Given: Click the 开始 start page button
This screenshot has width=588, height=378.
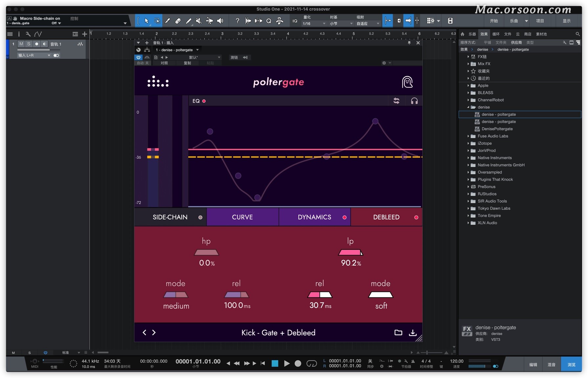Looking at the screenshot, I should tap(494, 21).
